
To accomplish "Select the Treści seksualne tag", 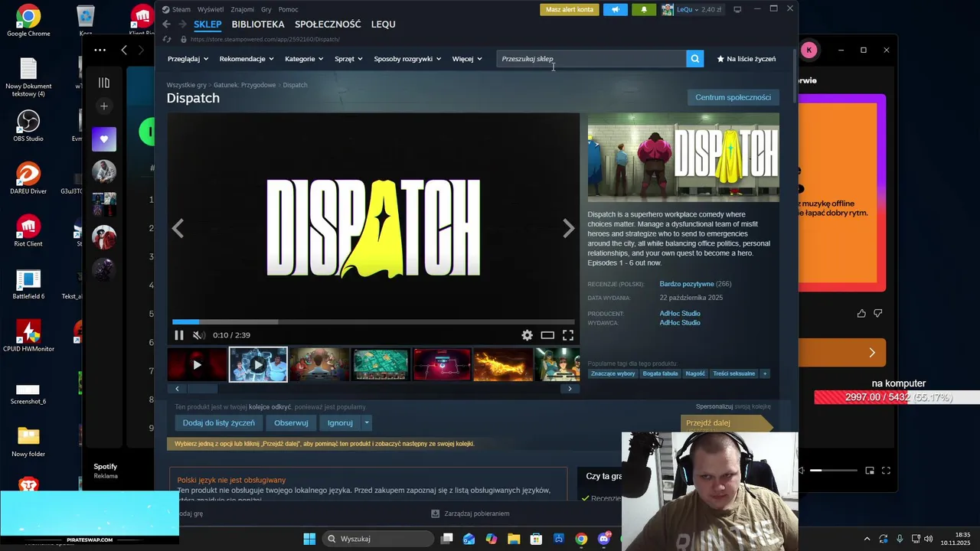I will (734, 373).
